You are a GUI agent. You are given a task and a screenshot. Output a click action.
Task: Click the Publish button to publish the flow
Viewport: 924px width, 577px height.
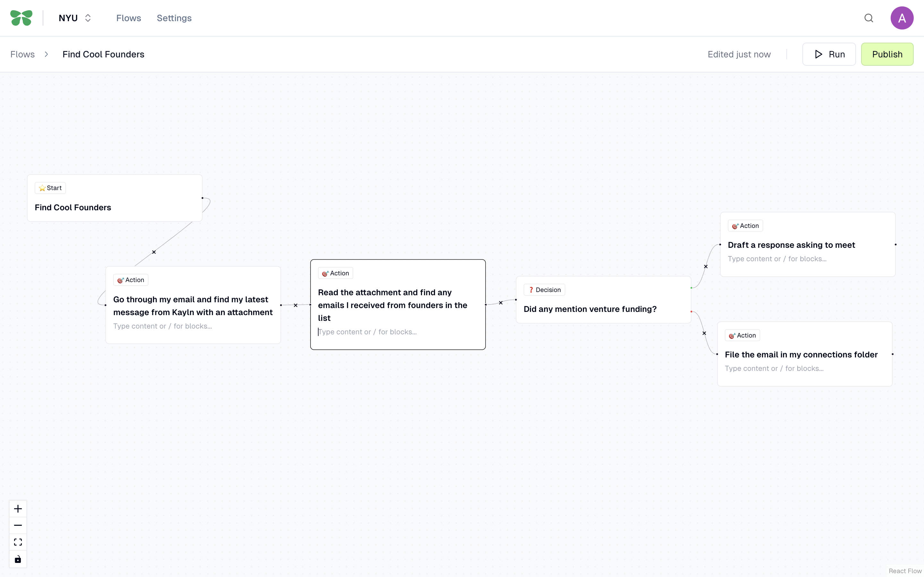tap(887, 54)
